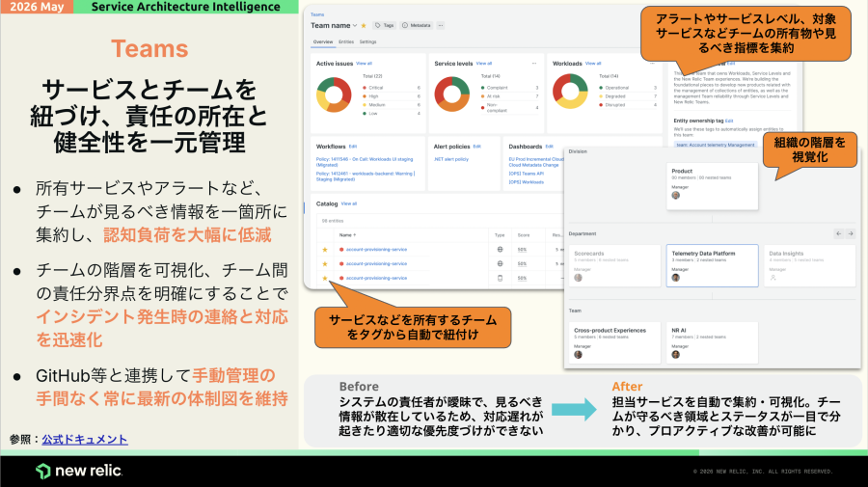Open the Metadata info button
Image resolution: width=868 pixels, height=487 pixels.
[x=417, y=25]
